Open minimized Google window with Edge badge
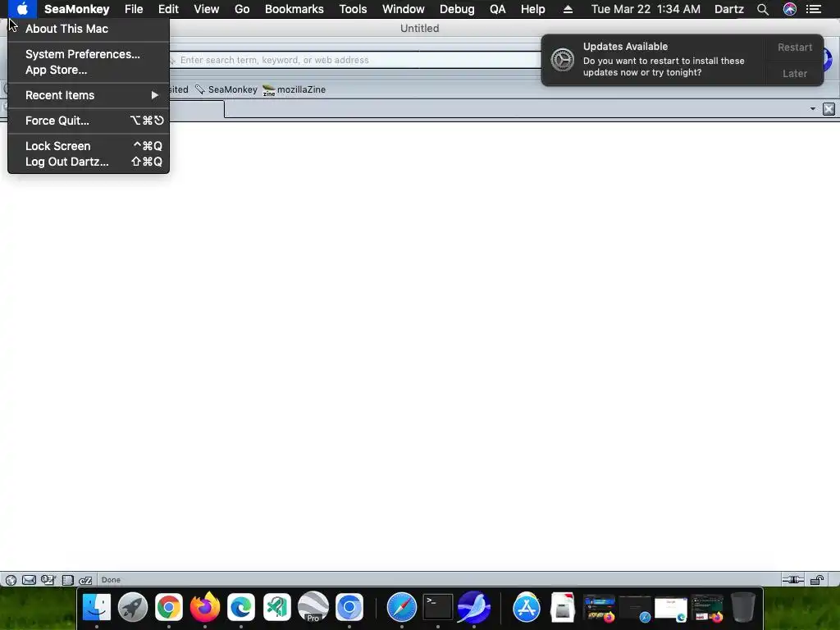The image size is (840, 630). 671,609
